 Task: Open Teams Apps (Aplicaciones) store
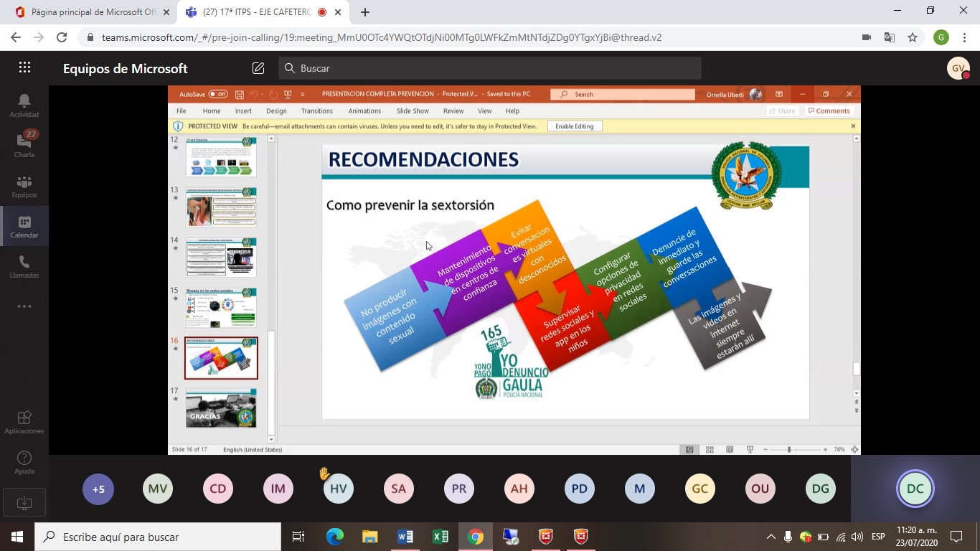click(x=24, y=422)
